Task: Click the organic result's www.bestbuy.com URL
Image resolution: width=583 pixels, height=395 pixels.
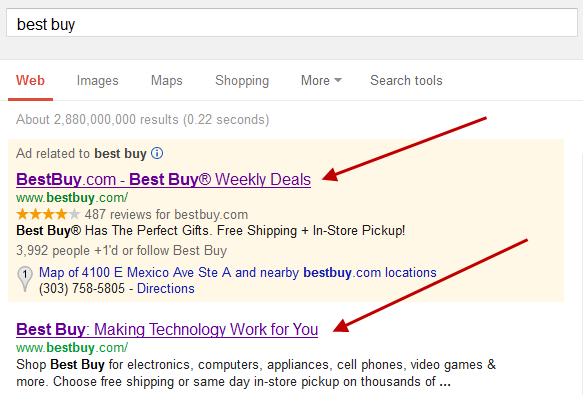Action: click(x=72, y=348)
